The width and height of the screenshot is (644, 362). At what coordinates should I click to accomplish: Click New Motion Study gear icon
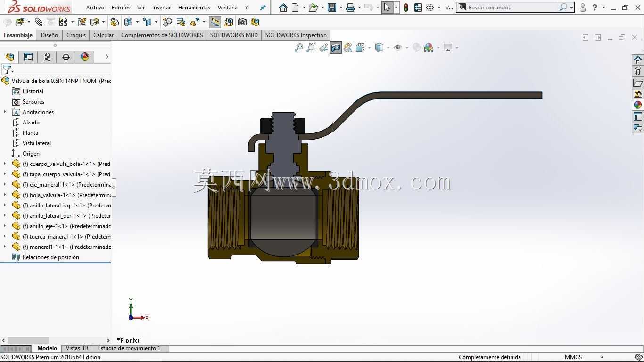167,22
